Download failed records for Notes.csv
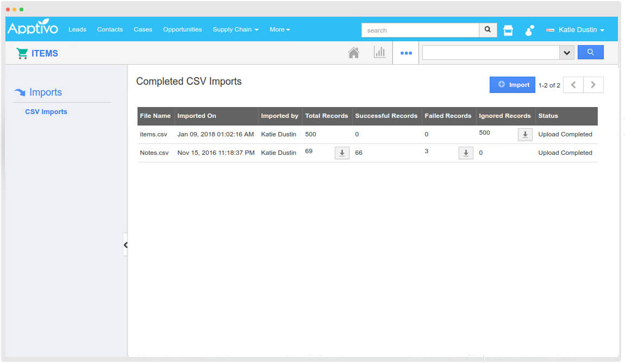This screenshot has height=364, width=625. point(466,153)
